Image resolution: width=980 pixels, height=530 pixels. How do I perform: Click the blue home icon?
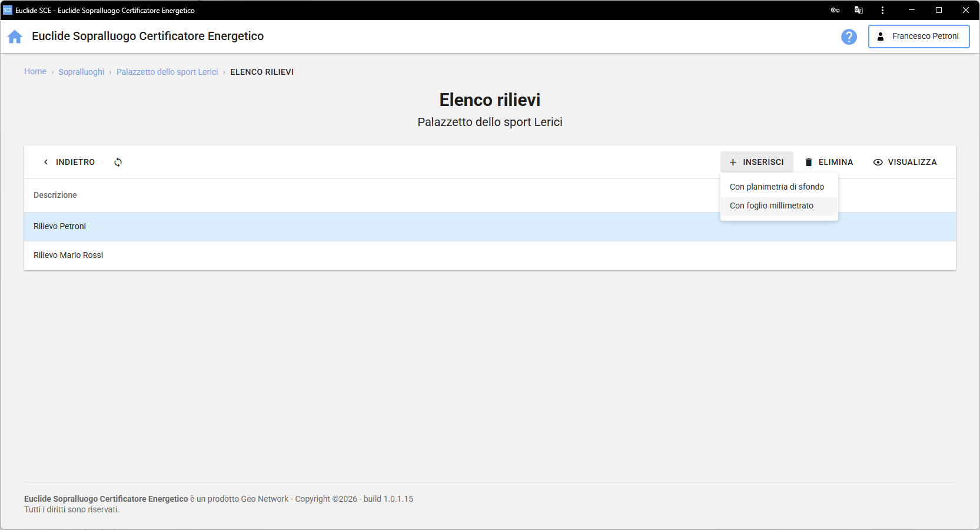pyautogui.click(x=15, y=37)
